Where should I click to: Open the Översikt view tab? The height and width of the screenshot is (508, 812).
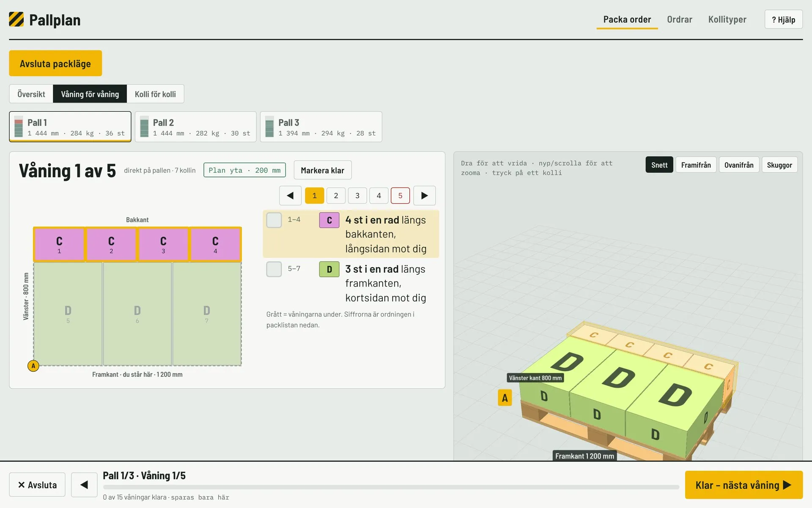[31, 94]
